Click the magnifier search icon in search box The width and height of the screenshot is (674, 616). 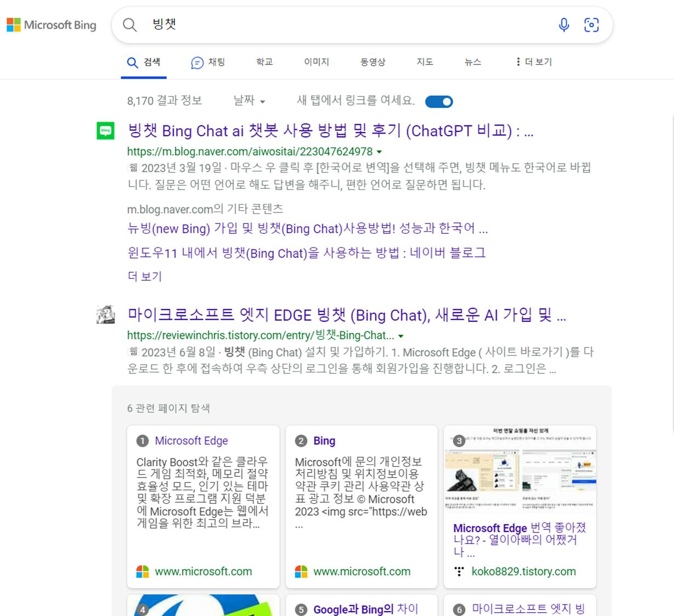(x=130, y=25)
